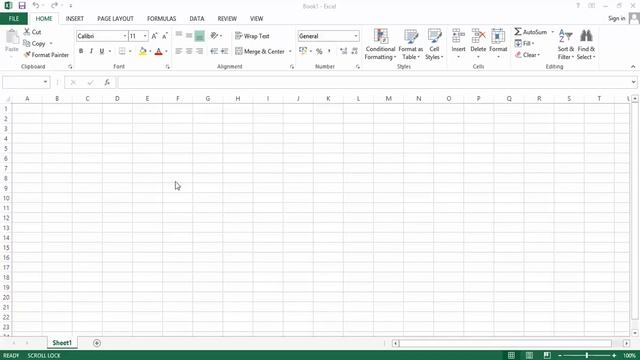Expand the AutoSum dropdown arrow
Screen dimensions: 640x360
tap(553, 32)
